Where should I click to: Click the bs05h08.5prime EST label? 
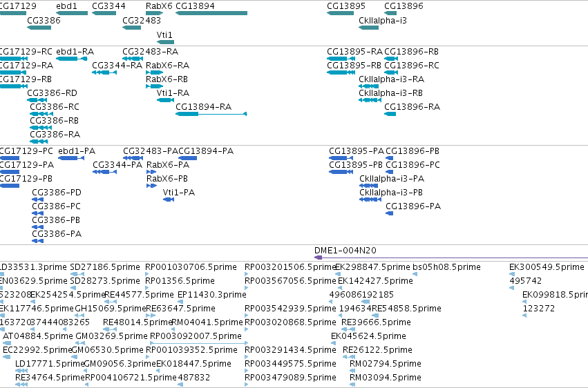446,267
